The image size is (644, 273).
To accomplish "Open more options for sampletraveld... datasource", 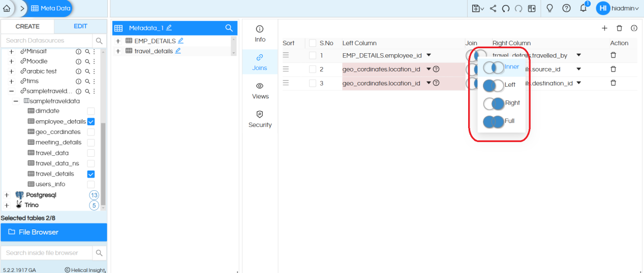I will [x=94, y=91].
